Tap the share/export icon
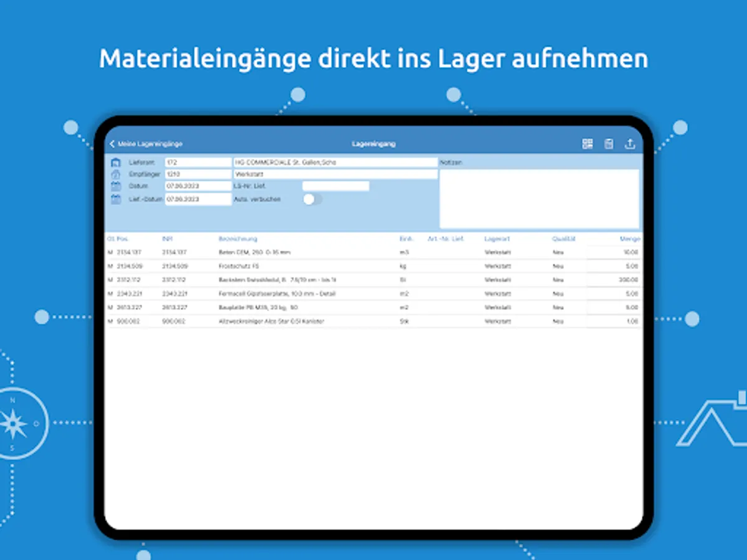 click(x=630, y=144)
